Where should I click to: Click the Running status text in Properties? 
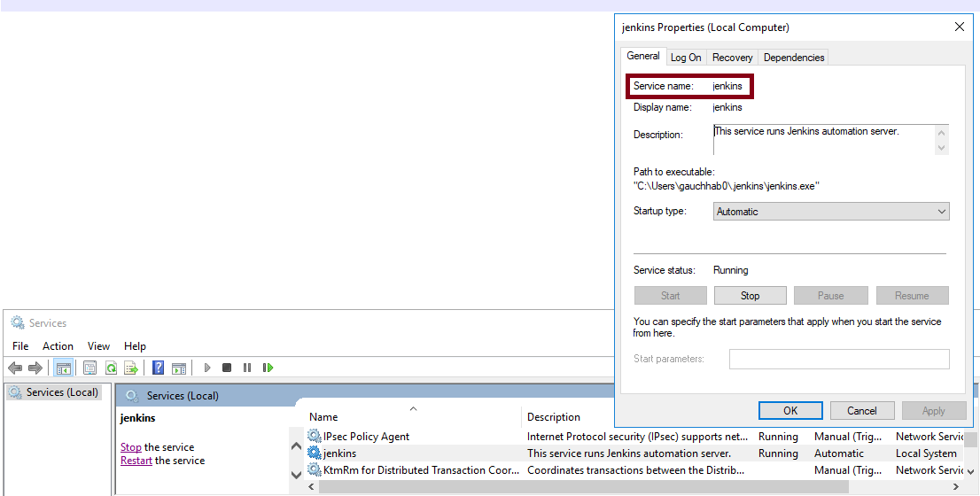(x=731, y=270)
